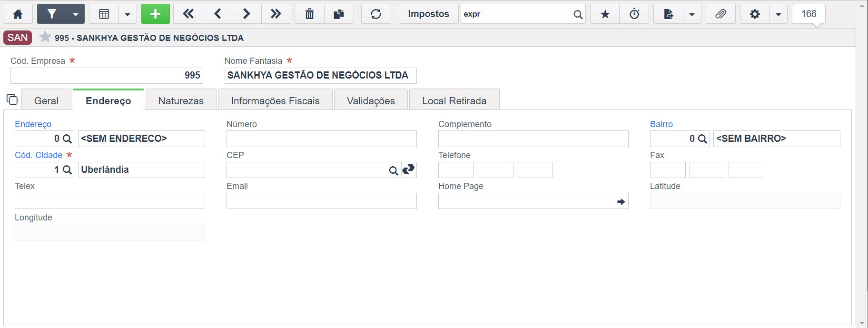The height and width of the screenshot is (328, 868).
Task: Click the SAN company badge
Action: click(18, 38)
